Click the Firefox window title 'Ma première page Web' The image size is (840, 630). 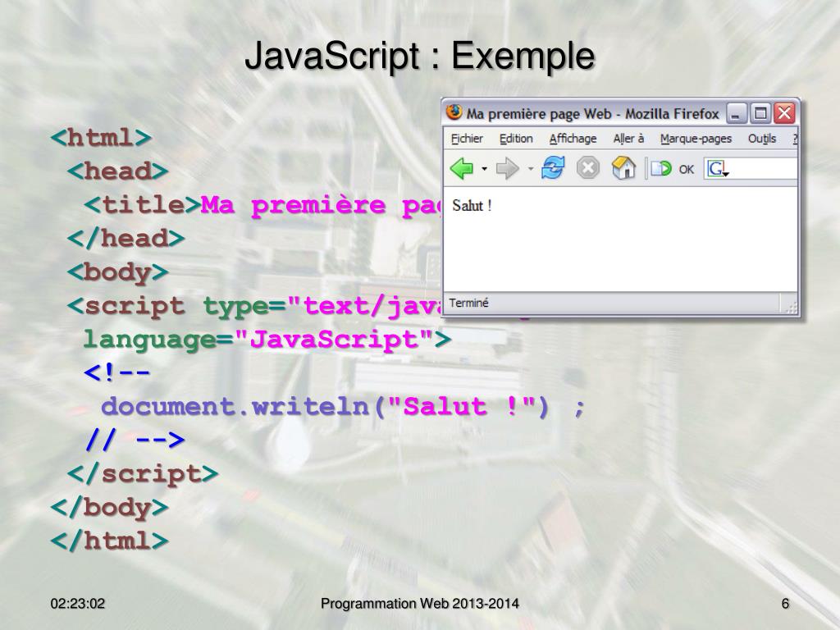(x=539, y=113)
